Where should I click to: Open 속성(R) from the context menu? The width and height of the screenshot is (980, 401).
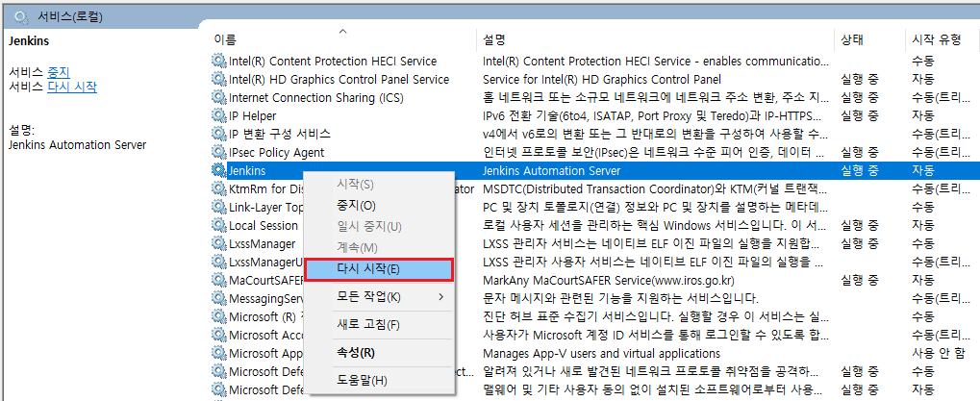click(x=379, y=352)
